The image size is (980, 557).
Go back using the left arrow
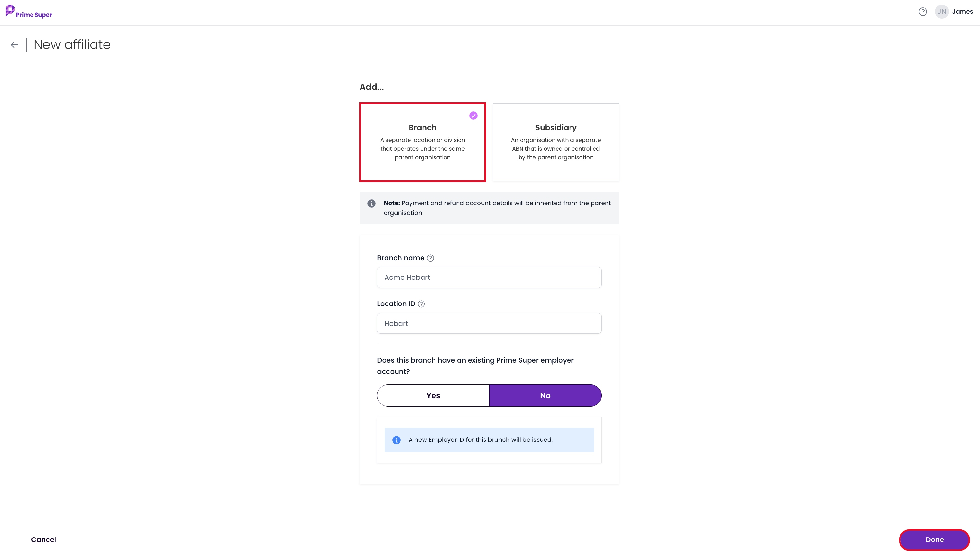(x=15, y=45)
